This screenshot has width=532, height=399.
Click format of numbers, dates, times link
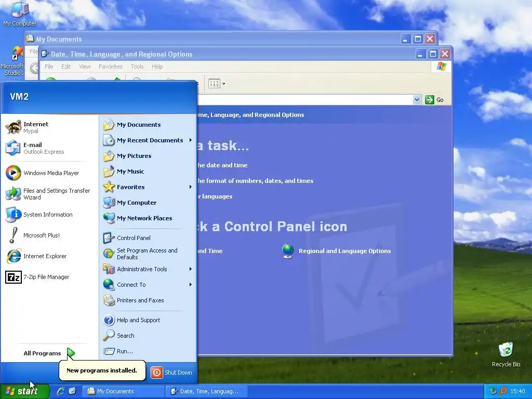tap(255, 181)
